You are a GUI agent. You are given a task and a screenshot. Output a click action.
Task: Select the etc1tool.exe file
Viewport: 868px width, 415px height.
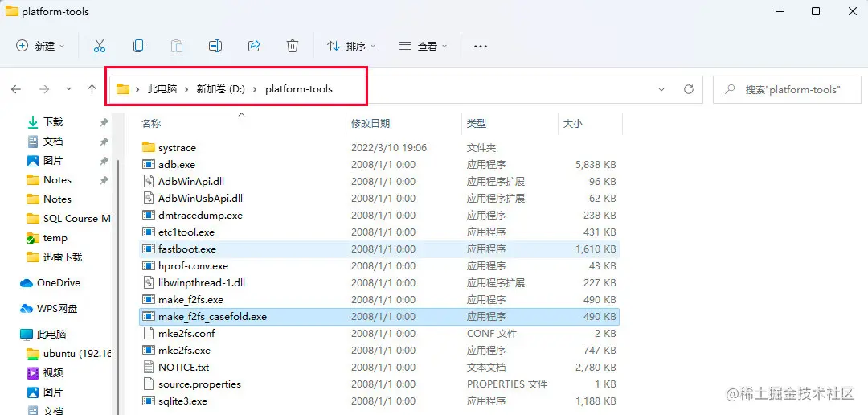(379, 232)
